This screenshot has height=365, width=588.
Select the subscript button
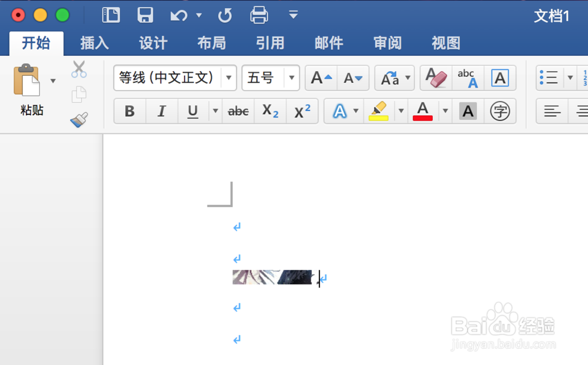tap(269, 111)
